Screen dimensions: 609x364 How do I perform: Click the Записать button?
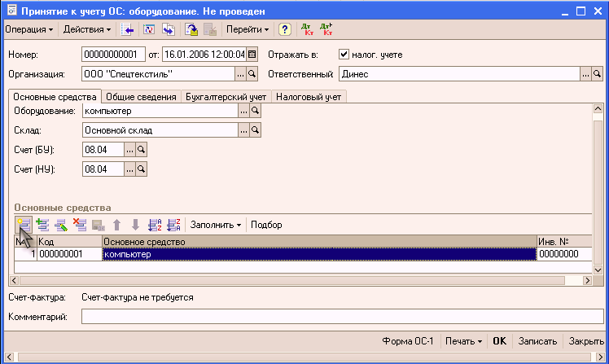click(537, 341)
